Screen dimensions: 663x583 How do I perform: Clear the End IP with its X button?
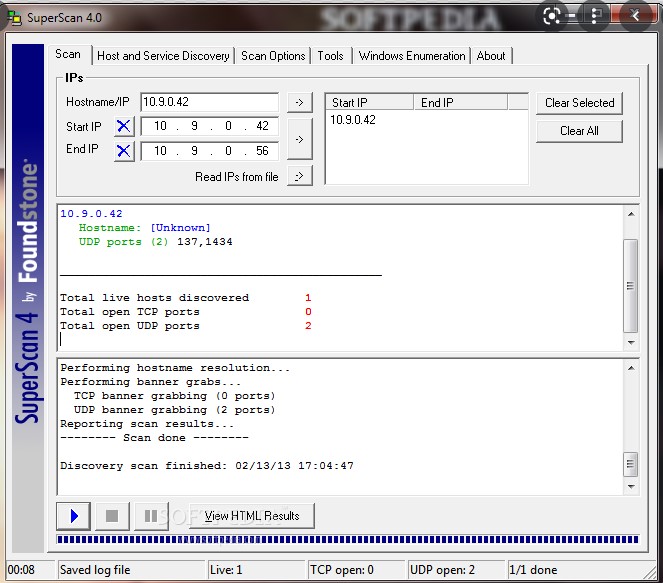(124, 151)
